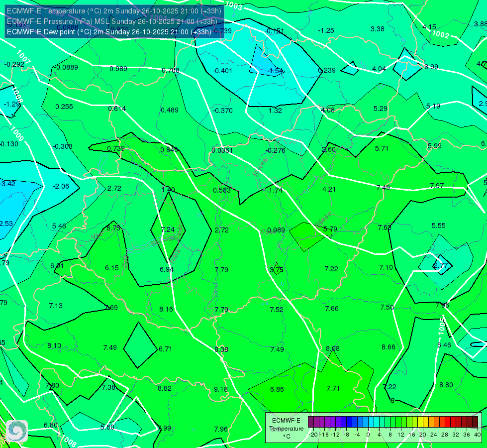This screenshot has height=448, width=487.
Task: Click the 8.66 temperature value
Action: (x=389, y=347)
